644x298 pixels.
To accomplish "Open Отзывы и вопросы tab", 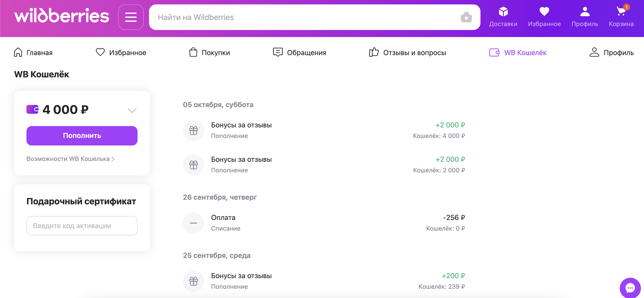I will point(408,52).
